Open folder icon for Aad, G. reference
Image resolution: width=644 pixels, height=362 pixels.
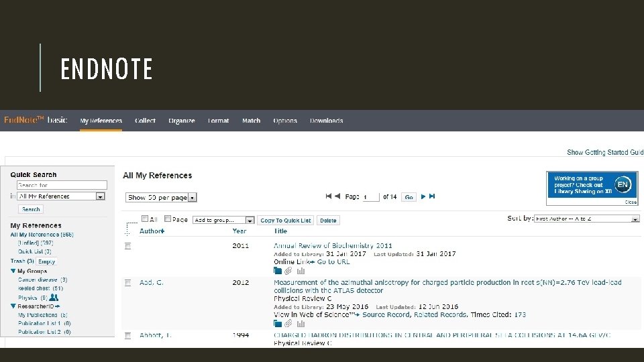[x=278, y=324]
